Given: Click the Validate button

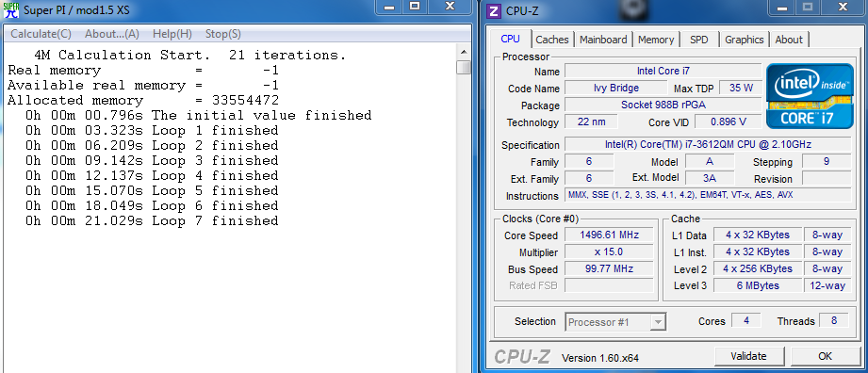Looking at the screenshot, I should 748,356.
